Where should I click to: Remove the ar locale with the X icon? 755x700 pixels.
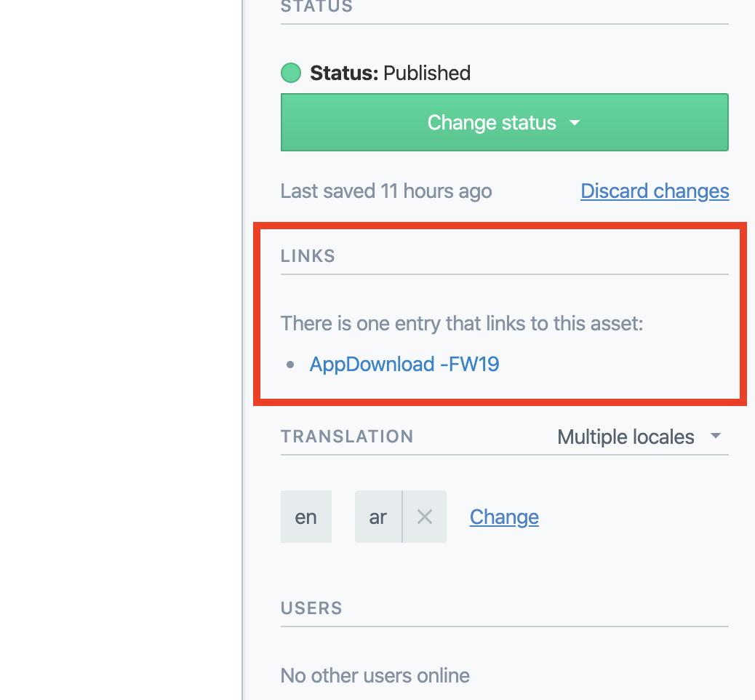[424, 517]
